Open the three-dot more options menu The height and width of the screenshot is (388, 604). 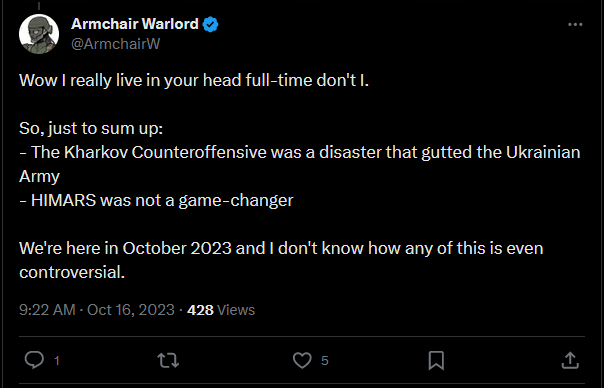tap(575, 24)
